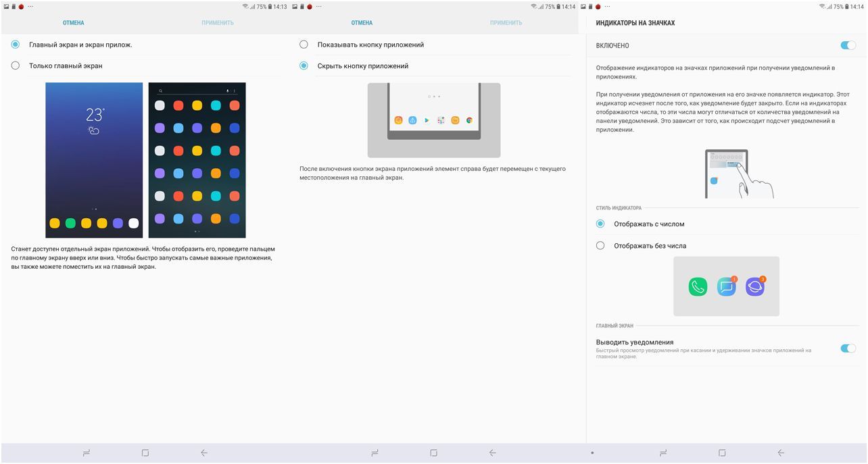Choose Показывать кнопку приложений
Viewport: 868px width, 464px height.
coord(304,44)
